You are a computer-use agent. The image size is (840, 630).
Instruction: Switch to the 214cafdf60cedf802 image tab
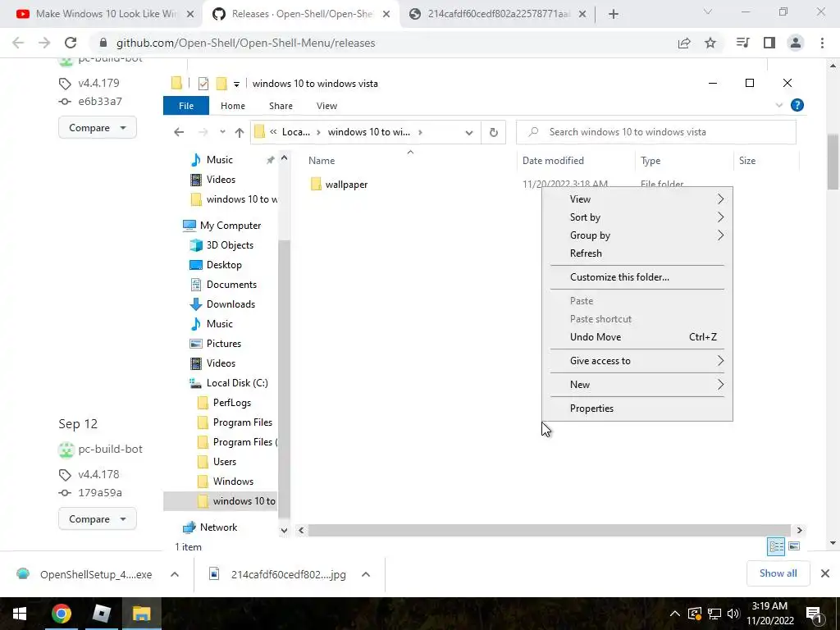[x=498, y=15]
